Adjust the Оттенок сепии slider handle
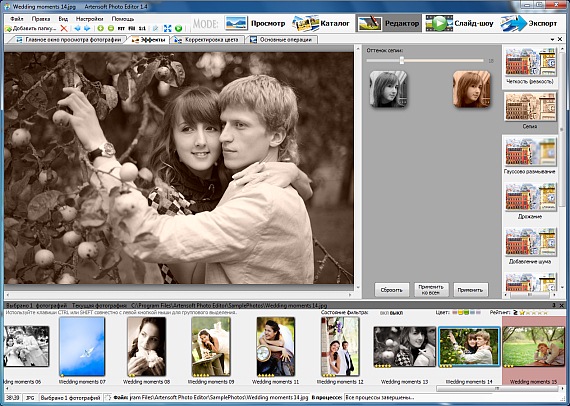Image resolution: width=570 pixels, height=406 pixels. point(402,60)
